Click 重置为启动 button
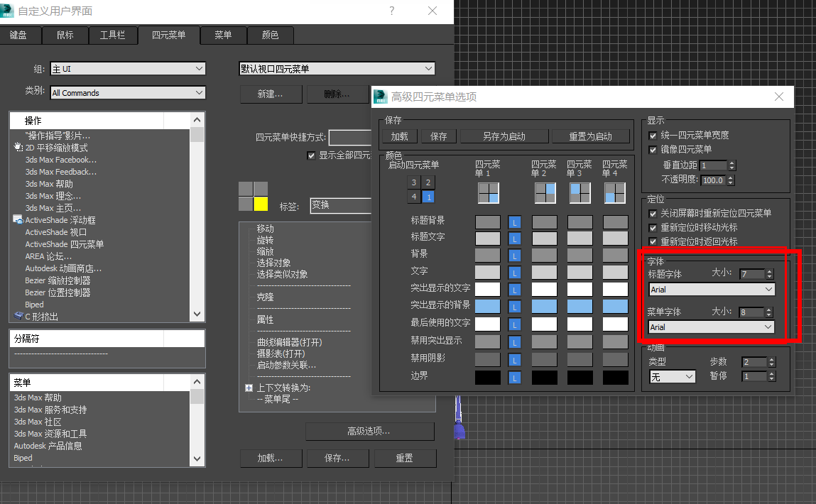816x504 pixels. click(591, 136)
